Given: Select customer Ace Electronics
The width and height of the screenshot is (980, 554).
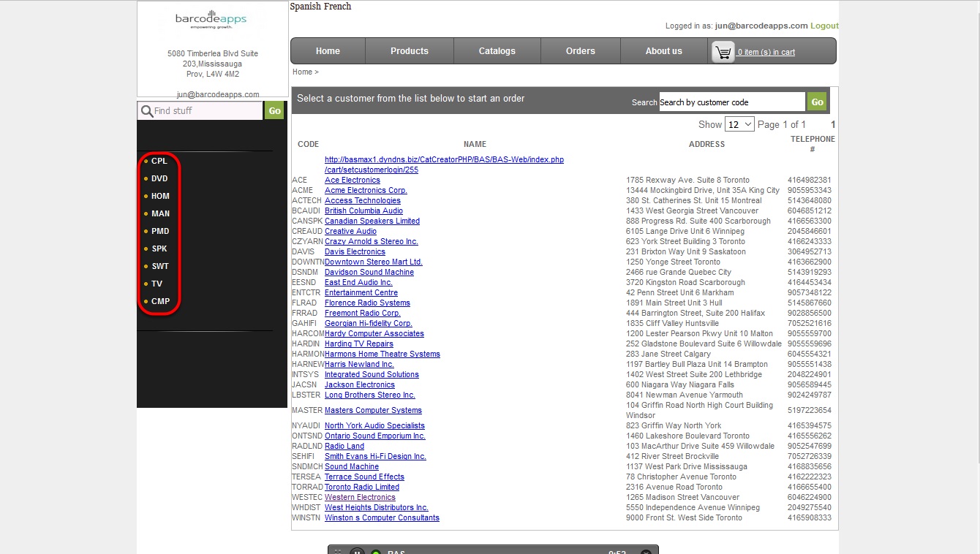Looking at the screenshot, I should tap(353, 180).
